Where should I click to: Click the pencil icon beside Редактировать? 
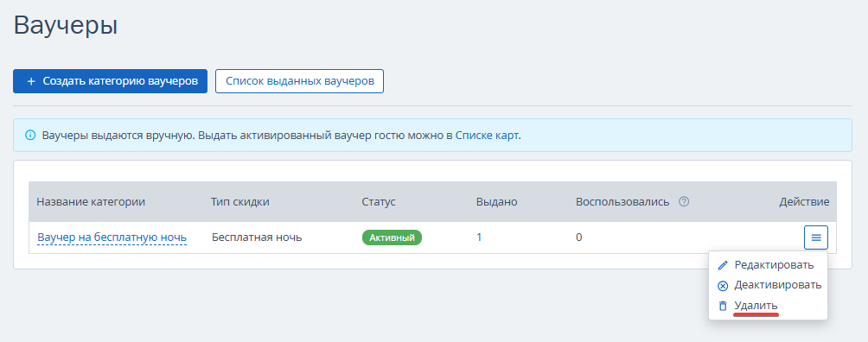[x=723, y=266]
